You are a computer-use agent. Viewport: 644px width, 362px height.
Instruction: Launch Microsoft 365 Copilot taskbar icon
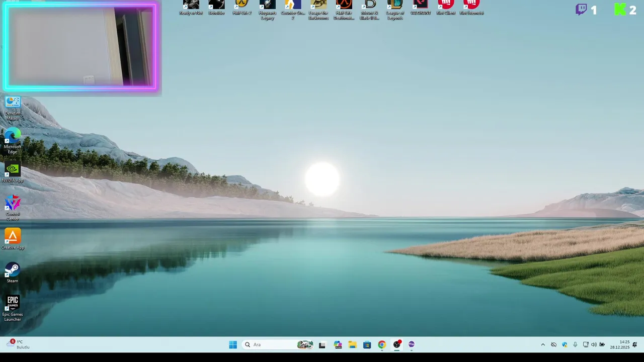[x=338, y=344]
